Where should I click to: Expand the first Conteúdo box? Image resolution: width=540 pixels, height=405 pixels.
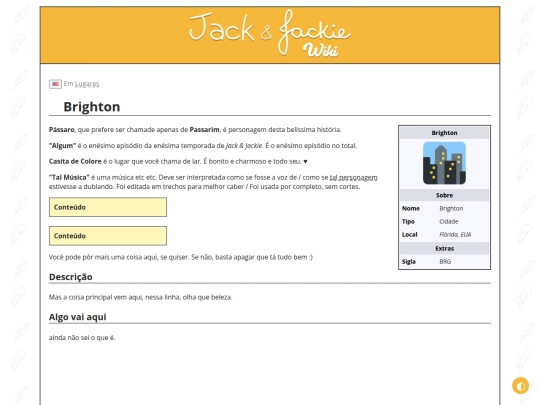pyautogui.click(x=108, y=207)
